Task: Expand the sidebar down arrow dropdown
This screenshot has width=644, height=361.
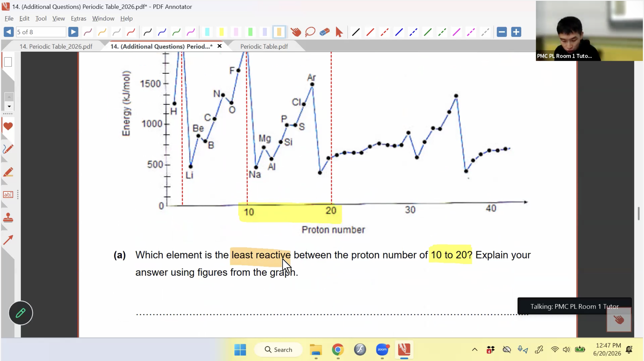Action: [x=9, y=106]
